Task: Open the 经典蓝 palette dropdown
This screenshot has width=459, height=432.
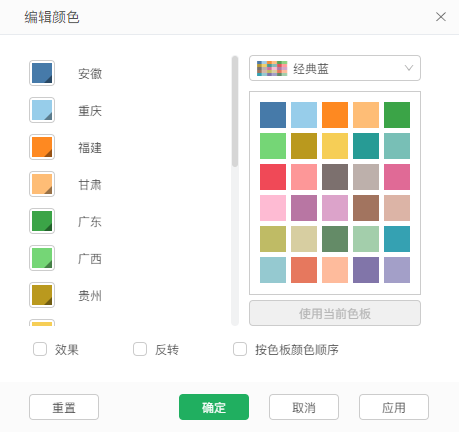Action: pyautogui.click(x=335, y=68)
